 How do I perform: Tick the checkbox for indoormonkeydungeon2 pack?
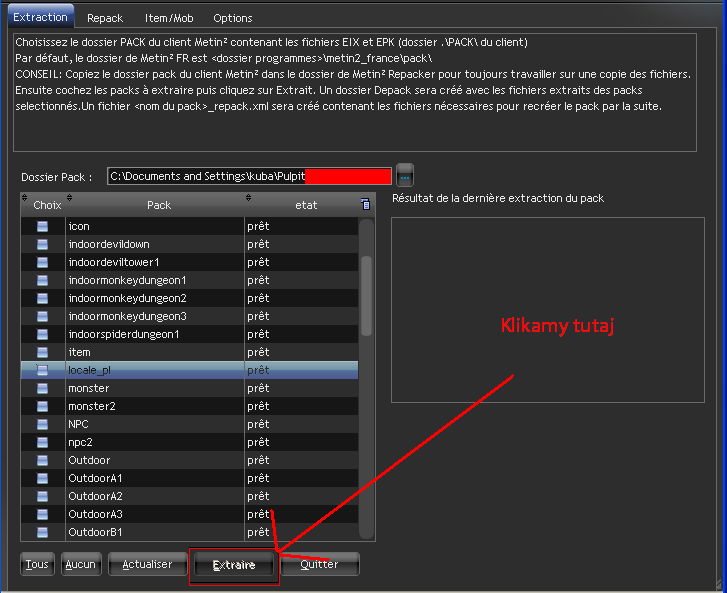[x=42, y=298]
